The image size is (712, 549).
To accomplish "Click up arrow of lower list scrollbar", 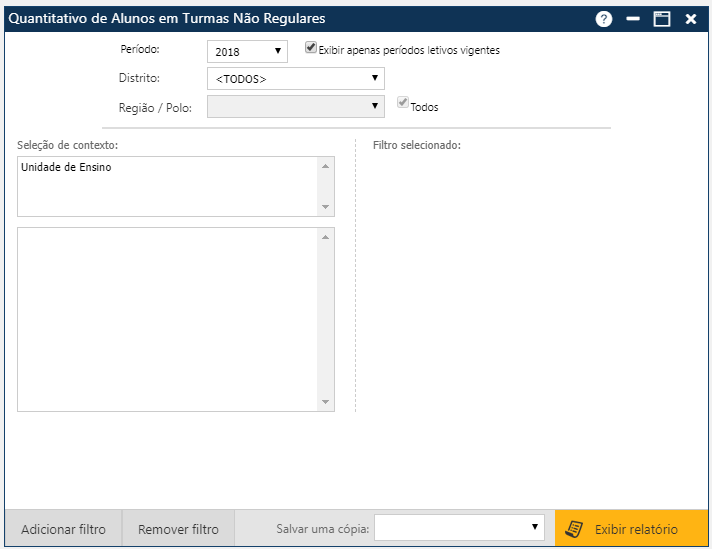I will point(325,237).
